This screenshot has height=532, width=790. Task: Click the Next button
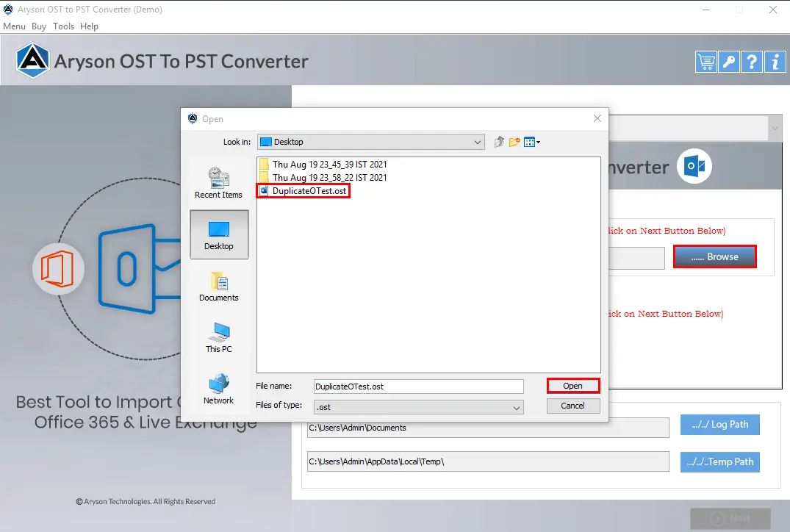pyautogui.click(x=730, y=518)
